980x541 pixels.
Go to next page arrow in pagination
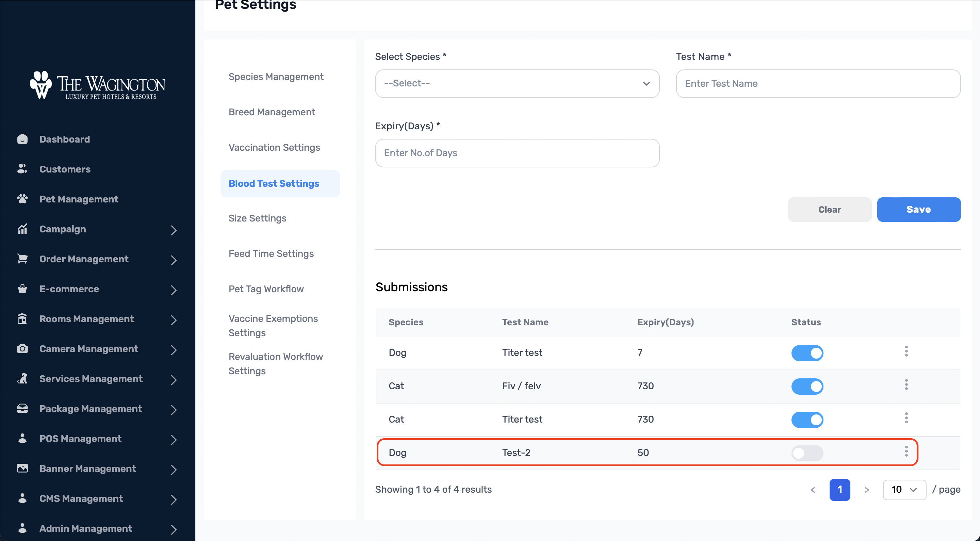(867, 490)
